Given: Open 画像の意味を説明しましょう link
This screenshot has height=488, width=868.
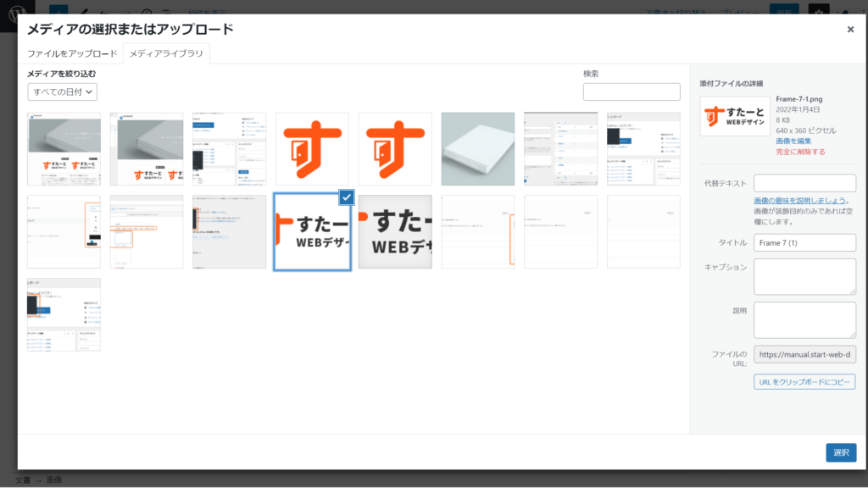Looking at the screenshot, I should tap(799, 200).
